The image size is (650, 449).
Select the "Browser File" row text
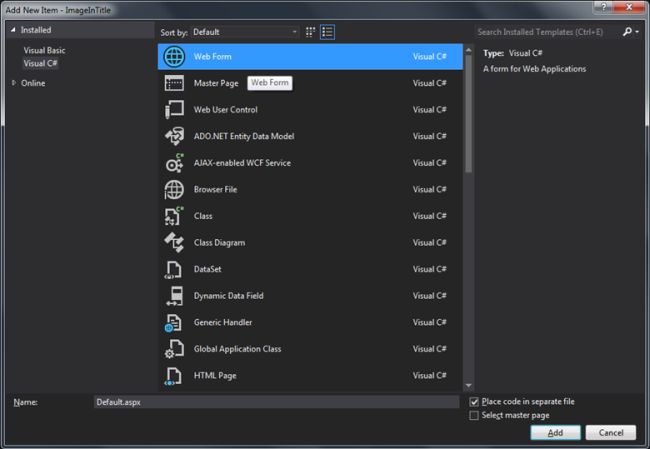215,190
